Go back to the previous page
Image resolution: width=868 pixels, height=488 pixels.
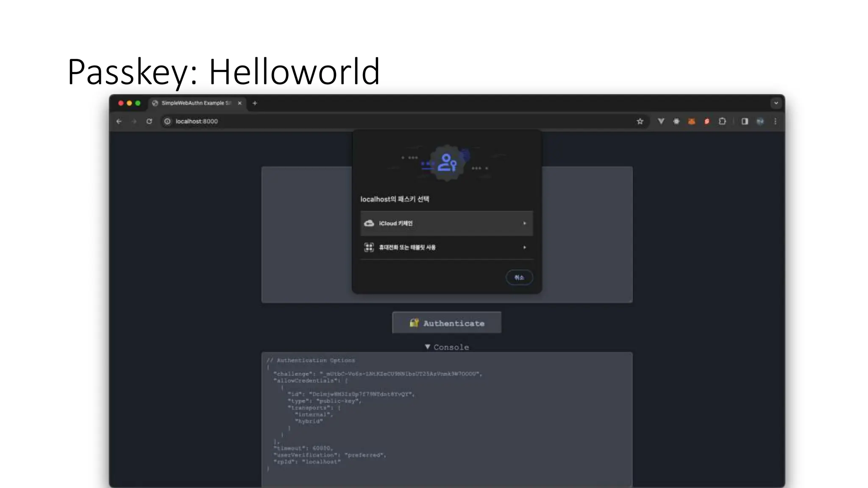(x=119, y=122)
